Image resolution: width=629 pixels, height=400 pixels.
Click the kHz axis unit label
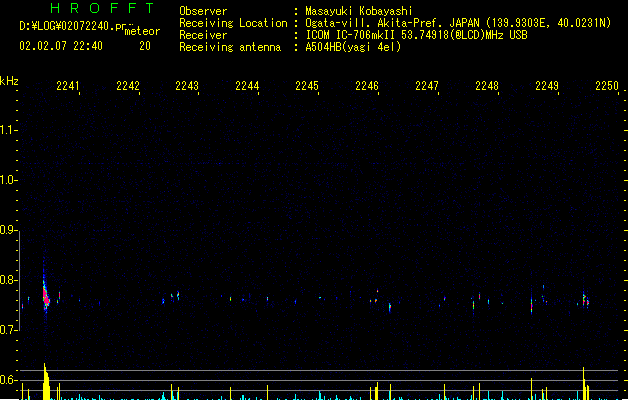[x=9, y=81]
